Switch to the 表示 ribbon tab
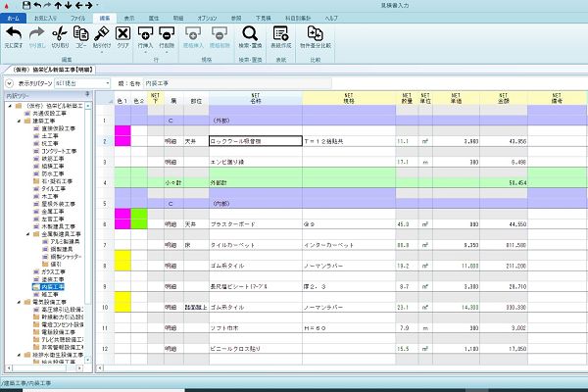Image resolution: width=588 pixels, height=392 pixels. pyautogui.click(x=129, y=18)
